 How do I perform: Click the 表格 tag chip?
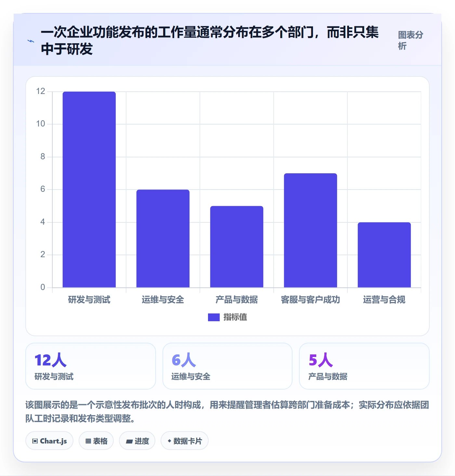point(96,441)
